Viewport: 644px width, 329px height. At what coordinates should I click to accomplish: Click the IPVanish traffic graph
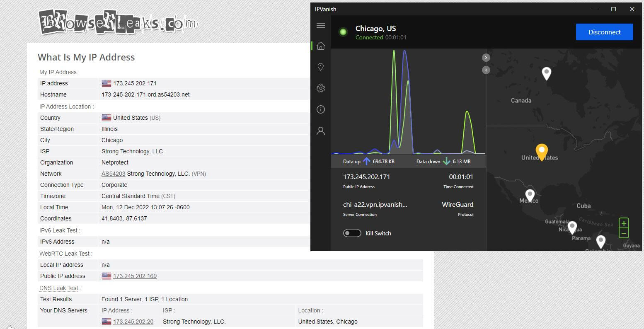[x=408, y=102]
